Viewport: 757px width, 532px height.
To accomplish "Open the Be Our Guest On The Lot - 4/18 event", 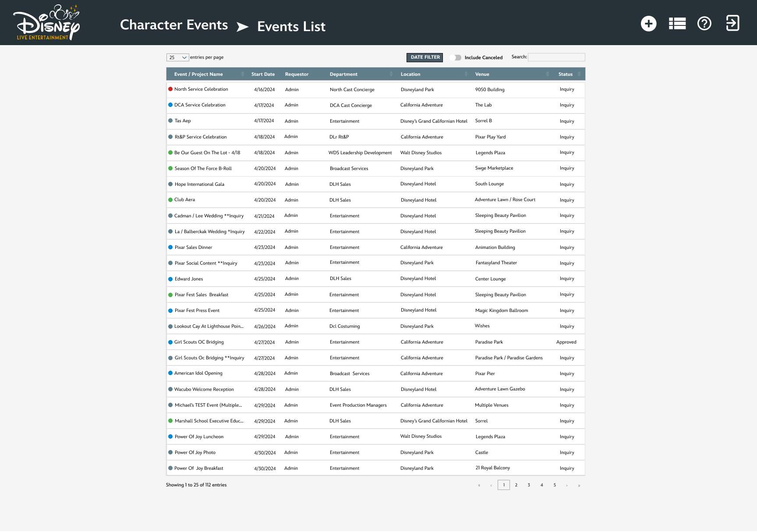I will pos(207,153).
